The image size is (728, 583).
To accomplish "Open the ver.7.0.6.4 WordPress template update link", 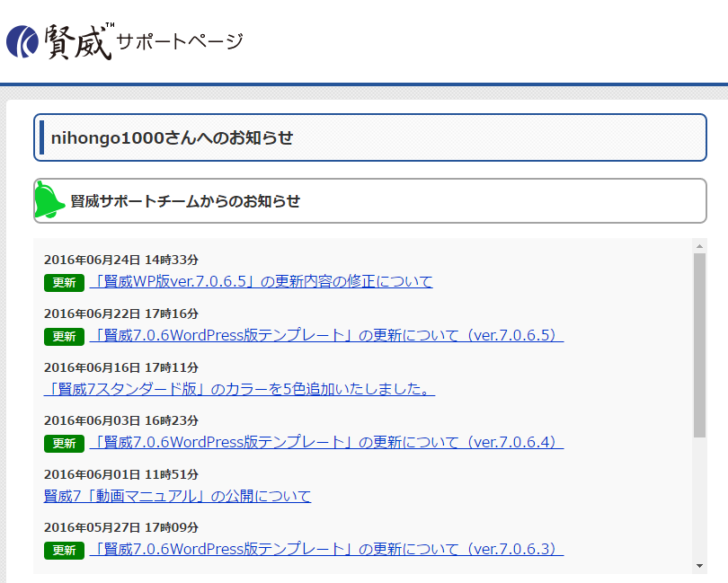I will 326,442.
